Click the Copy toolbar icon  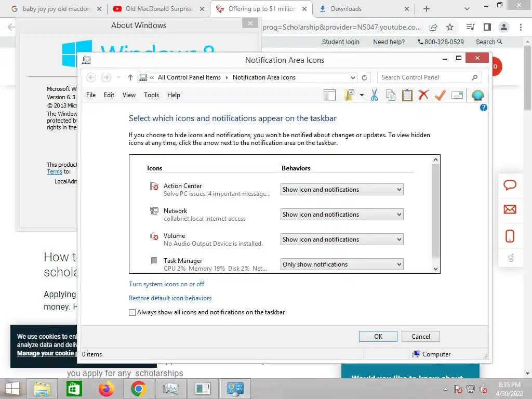[x=391, y=96]
